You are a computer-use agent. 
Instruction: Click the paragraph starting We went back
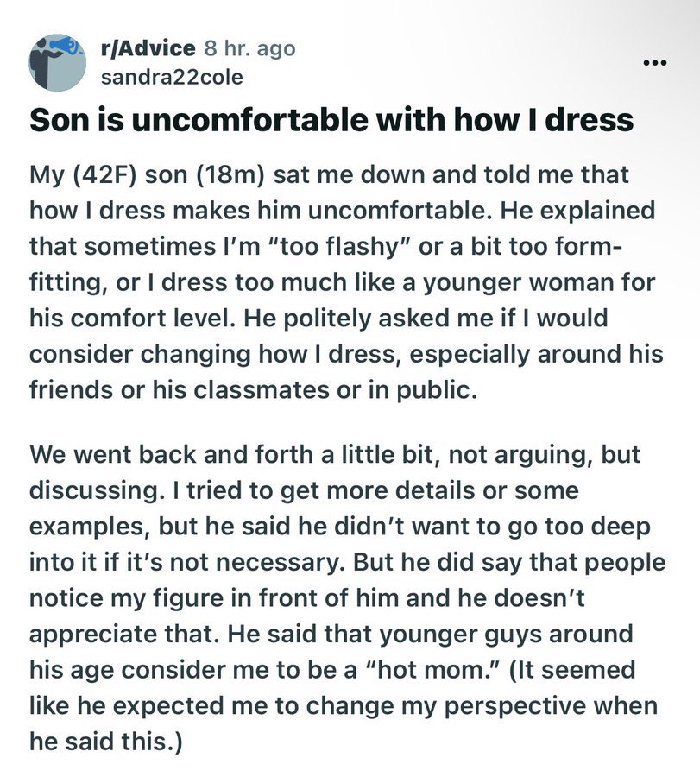pyautogui.click(x=347, y=597)
